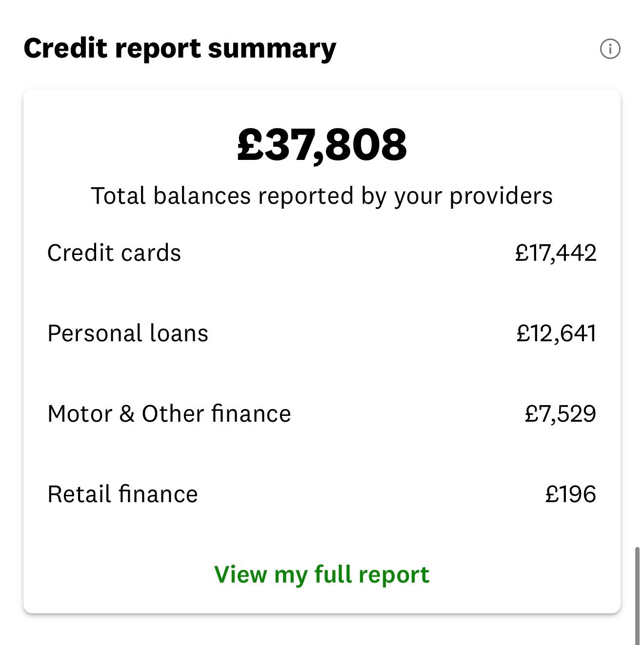Select the Motor & Other finance row

click(322, 414)
